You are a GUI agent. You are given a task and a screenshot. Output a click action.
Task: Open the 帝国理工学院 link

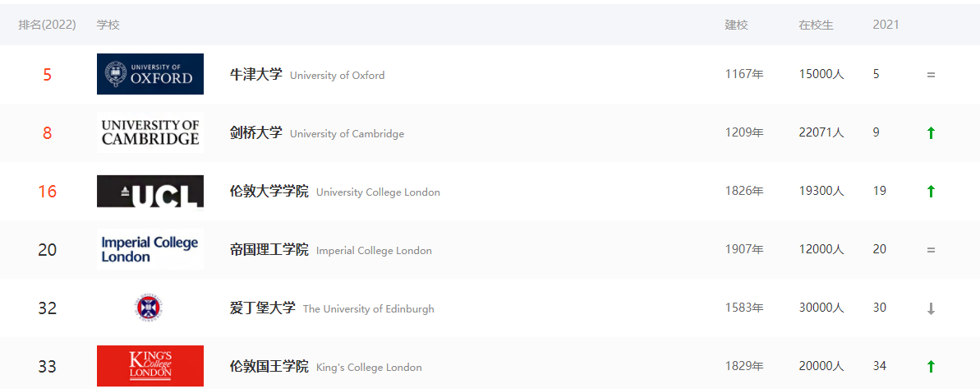[x=269, y=249]
